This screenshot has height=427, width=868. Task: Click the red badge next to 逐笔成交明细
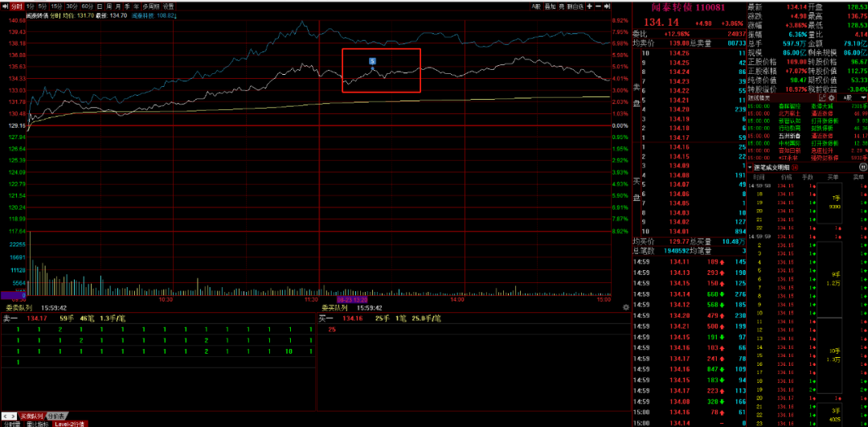(795, 167)
